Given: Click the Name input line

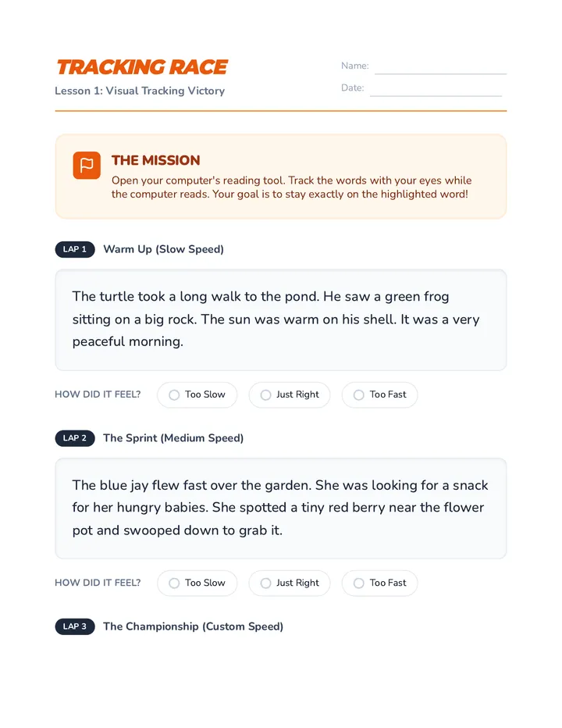Looking at the screenshot, I should click(x=440, y=68).
